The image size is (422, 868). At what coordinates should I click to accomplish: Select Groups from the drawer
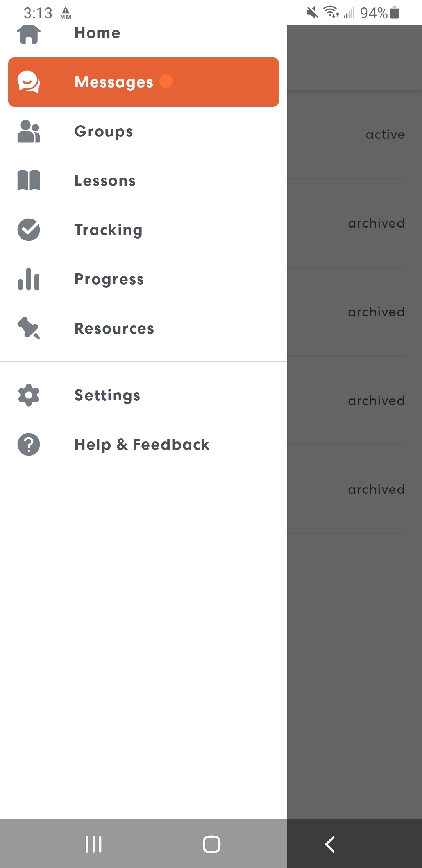pos(104,132)
